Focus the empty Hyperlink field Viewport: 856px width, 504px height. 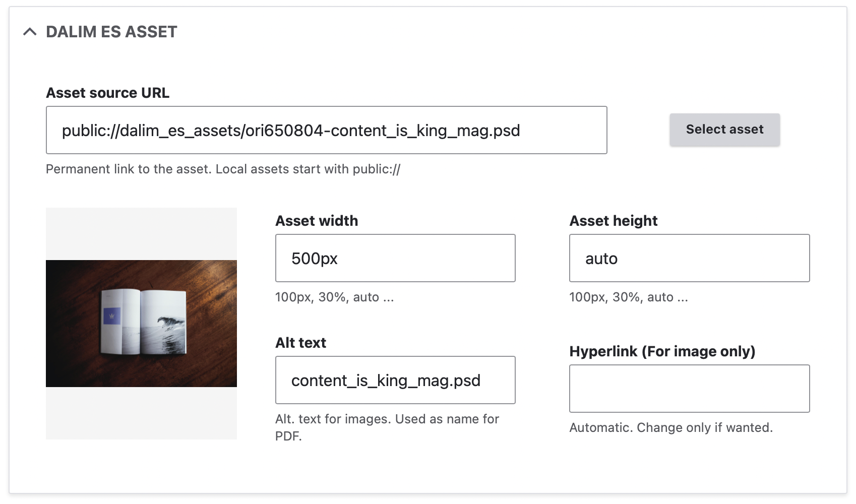click(689, 389)
